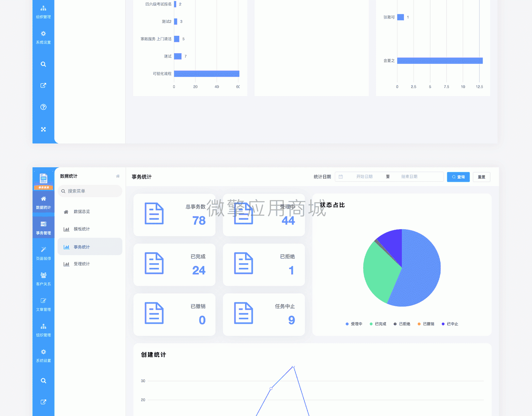Toggle 已中止 legend in pie chart
This screenshot has height=416, width=532.
click(x=450, y=324)
